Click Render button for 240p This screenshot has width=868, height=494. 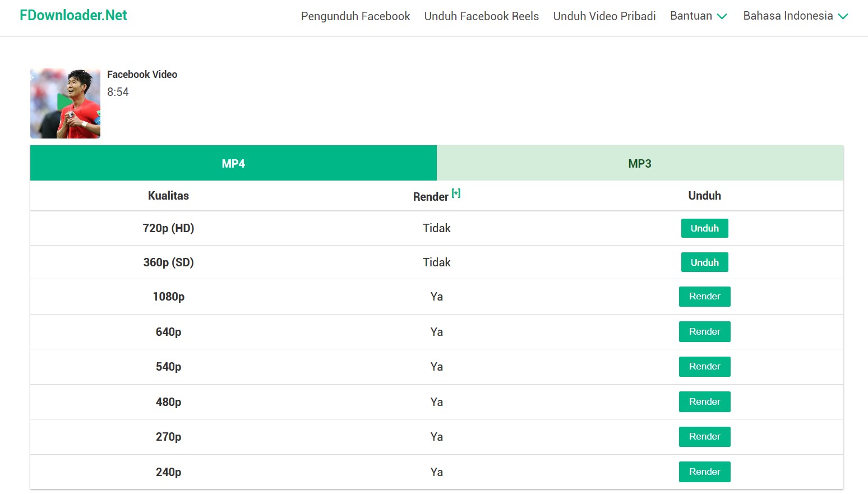coord(705,472)
